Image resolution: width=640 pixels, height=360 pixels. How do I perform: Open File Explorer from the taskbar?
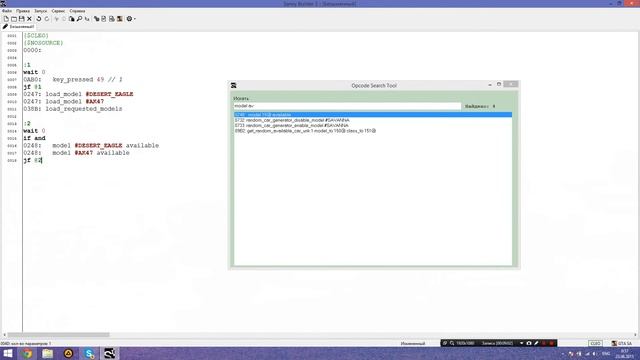(48, 353)
